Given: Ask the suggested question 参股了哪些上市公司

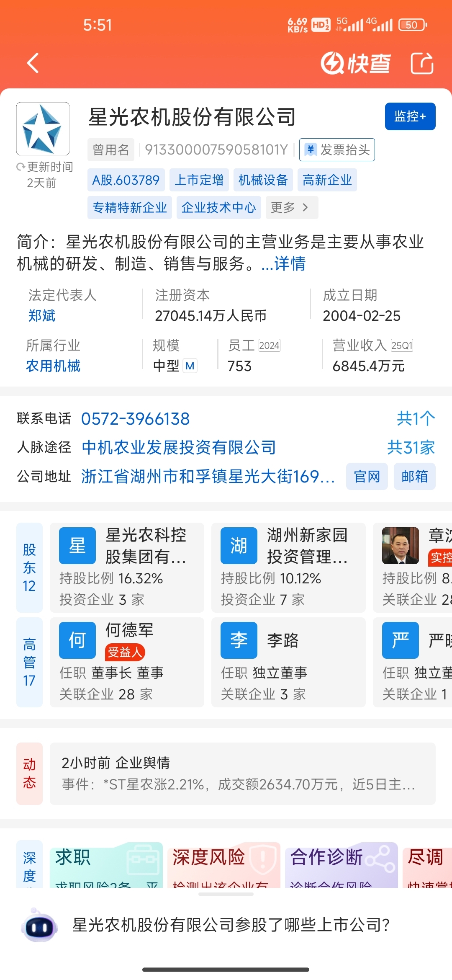Looking at the screenshot, I should pyautogui.click(x=231, y=925).
